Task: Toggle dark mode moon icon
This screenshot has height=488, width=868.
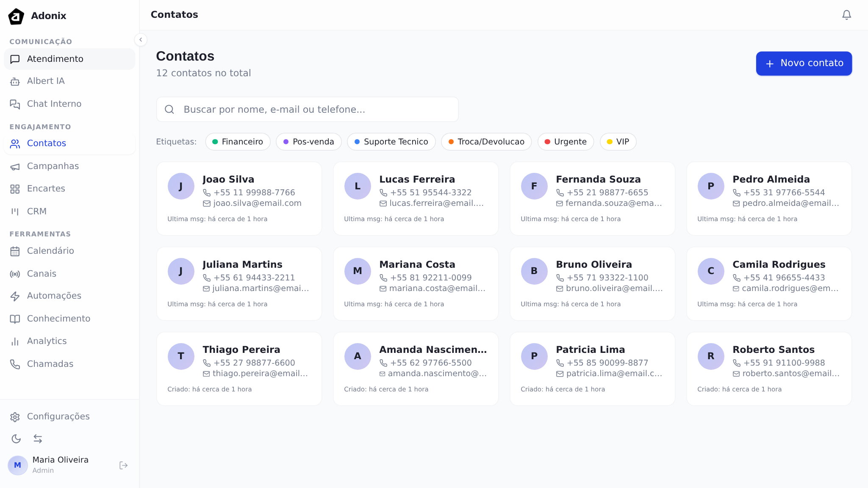Action: pyautogui.click(x=16, y=438)
